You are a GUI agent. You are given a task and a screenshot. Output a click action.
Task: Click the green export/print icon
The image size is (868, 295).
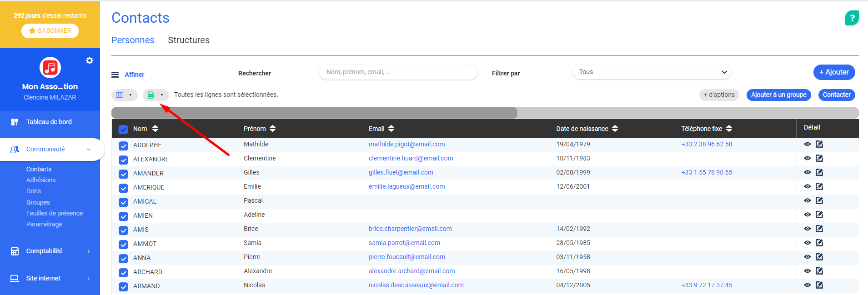tap(151, 95)
